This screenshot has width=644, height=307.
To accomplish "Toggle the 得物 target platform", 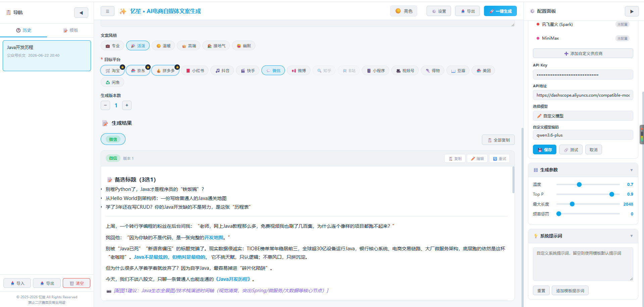I will point(433,70).
